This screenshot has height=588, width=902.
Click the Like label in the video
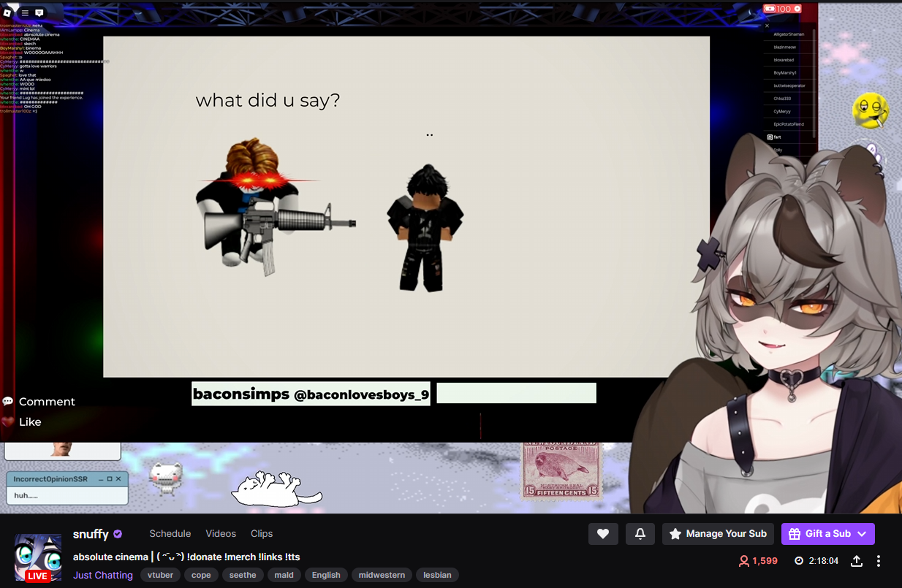pyautogui.click(x=30, y=422)
